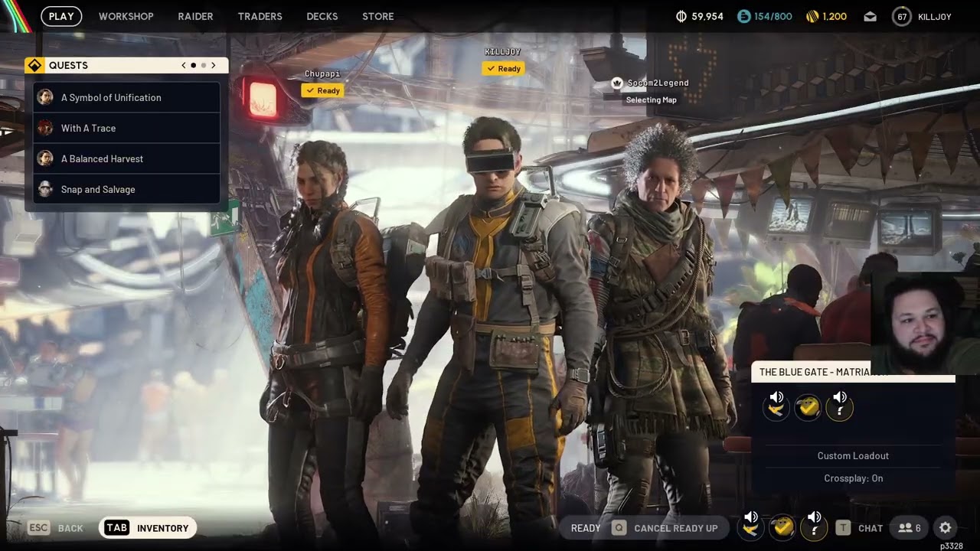The width and height of the screenshot is (980, 551).
Task: Select the second quests page dot
Action: click(203, 65)
